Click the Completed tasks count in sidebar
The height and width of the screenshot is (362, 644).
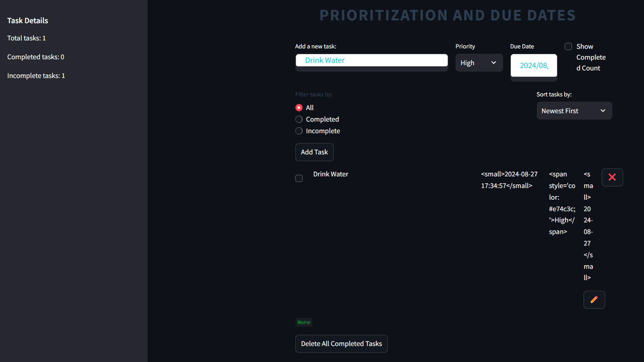point(36,57)
